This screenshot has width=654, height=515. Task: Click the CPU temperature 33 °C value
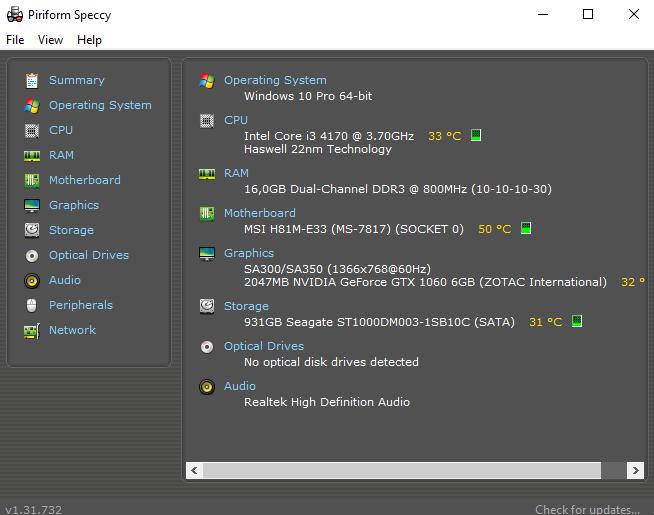pyautogui.click(x=445, y=136)
